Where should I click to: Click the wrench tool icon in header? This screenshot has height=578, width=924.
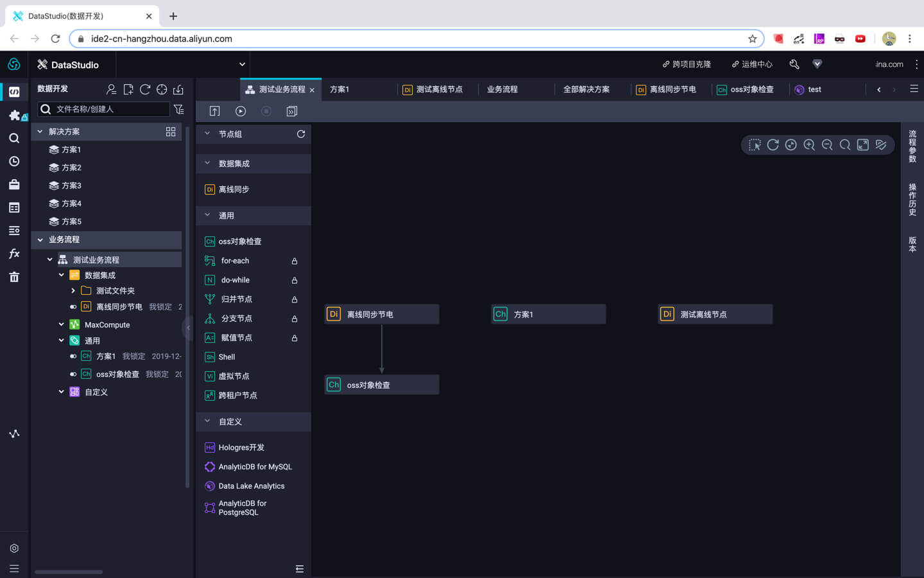pos(794,64)
